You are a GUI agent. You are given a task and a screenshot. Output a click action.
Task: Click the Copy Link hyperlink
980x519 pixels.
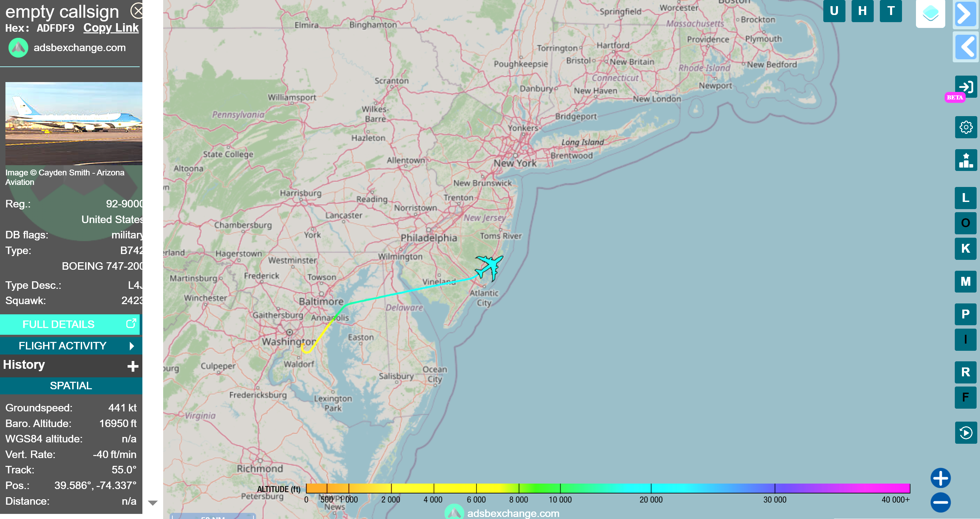point(111,28)
